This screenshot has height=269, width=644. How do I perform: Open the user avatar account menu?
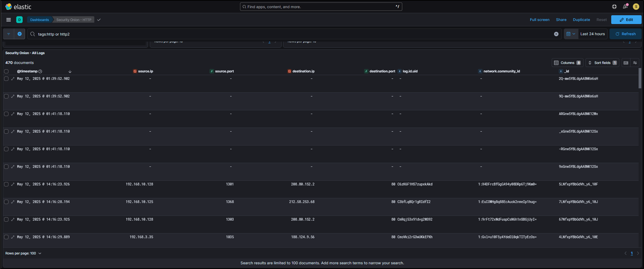[636, 7]
